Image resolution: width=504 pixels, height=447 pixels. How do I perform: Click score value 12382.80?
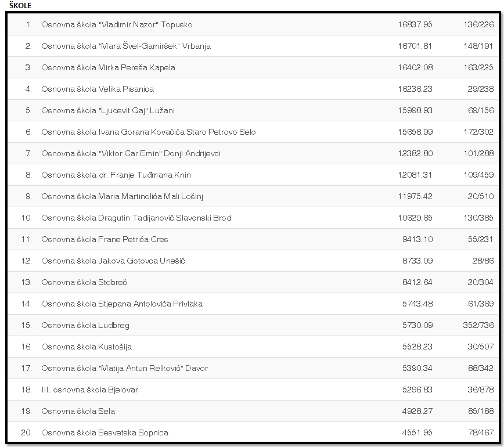point(415,154)
